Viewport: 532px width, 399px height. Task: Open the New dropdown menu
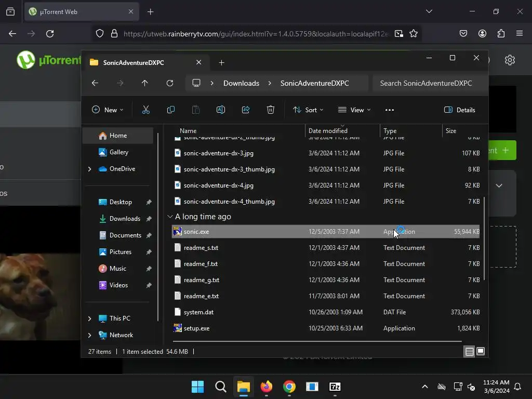pyautogui.click(x=108, y=110)
